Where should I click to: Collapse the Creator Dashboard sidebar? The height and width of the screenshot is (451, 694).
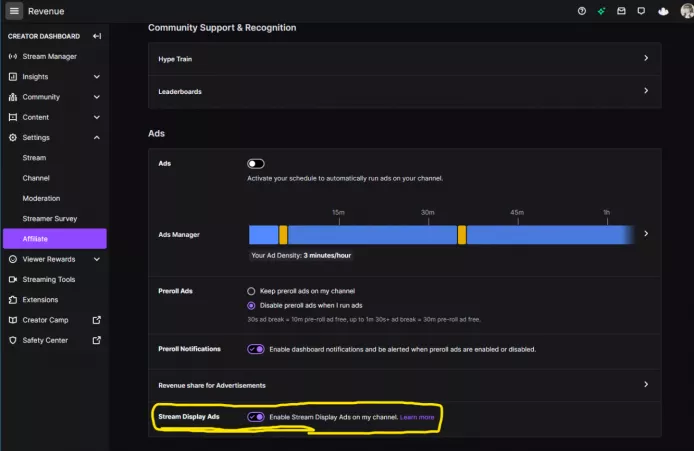[97, 36]
